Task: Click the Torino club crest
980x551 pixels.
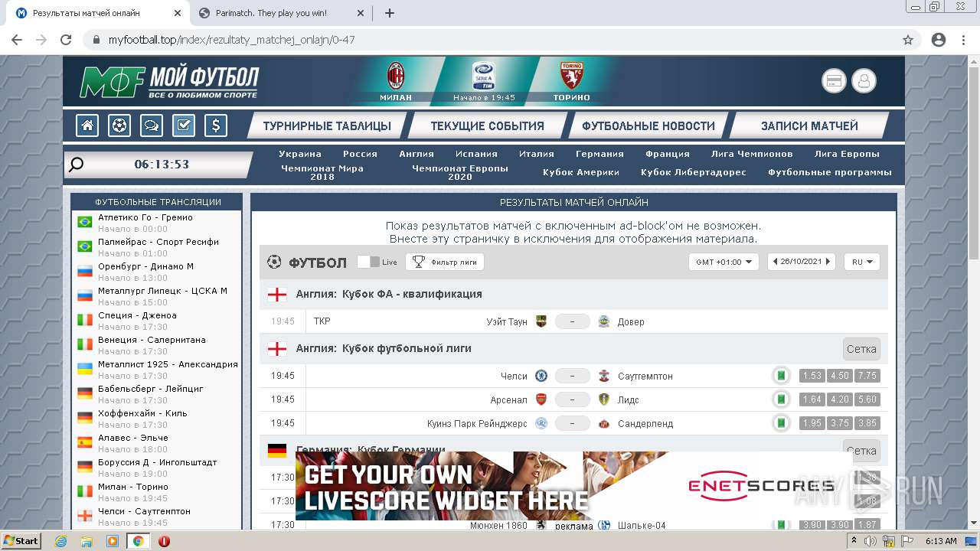Action: [x=572, y=76]
